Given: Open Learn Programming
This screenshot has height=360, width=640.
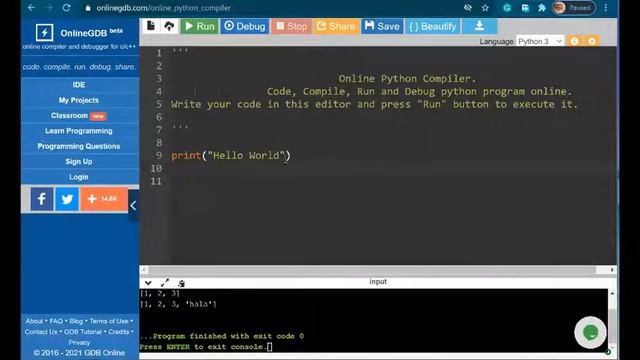Looking at the screenshot, I should (79, 131).
